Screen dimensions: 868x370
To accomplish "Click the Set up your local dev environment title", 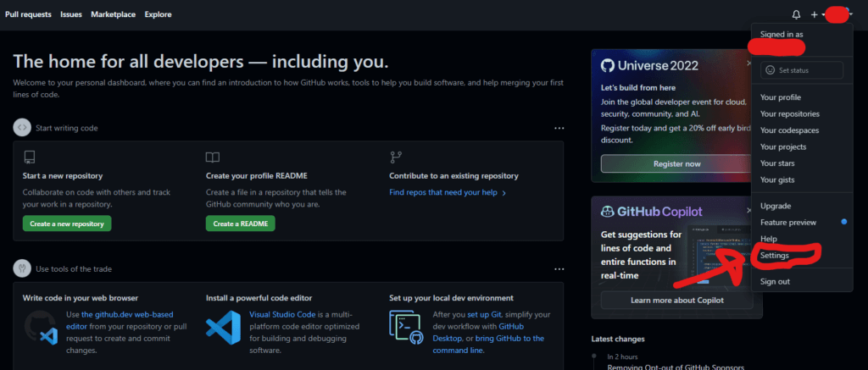I will pyautogui.click(x=451, y=298).
